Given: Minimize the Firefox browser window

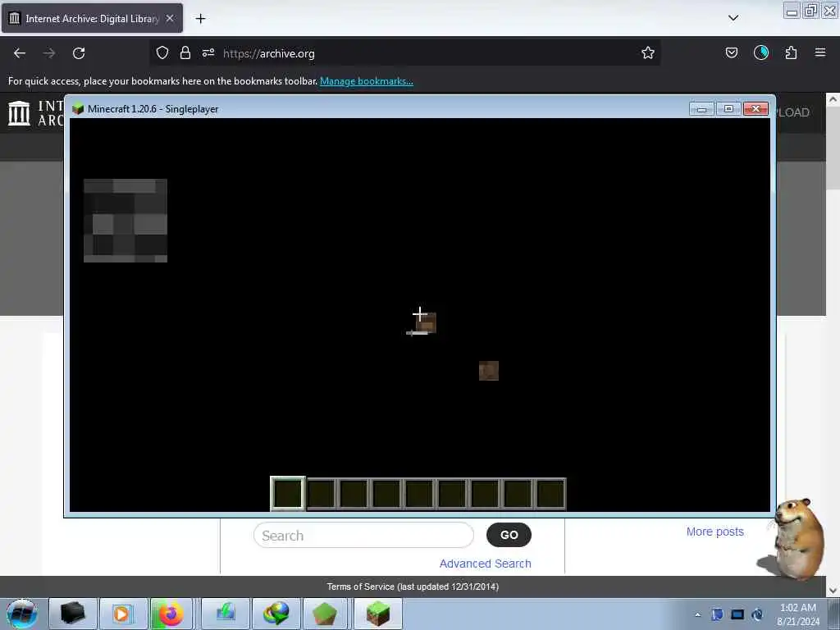Looking at the screenshot, I should pos(792,11).
